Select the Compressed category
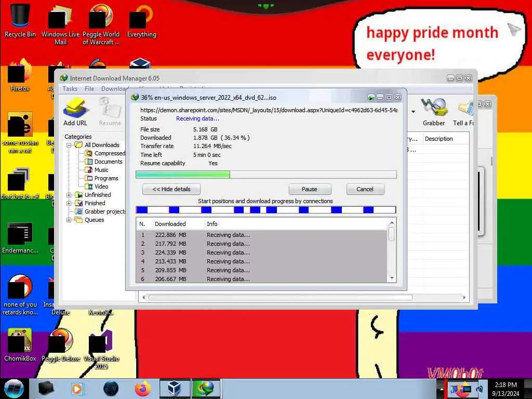 [110, 153]
